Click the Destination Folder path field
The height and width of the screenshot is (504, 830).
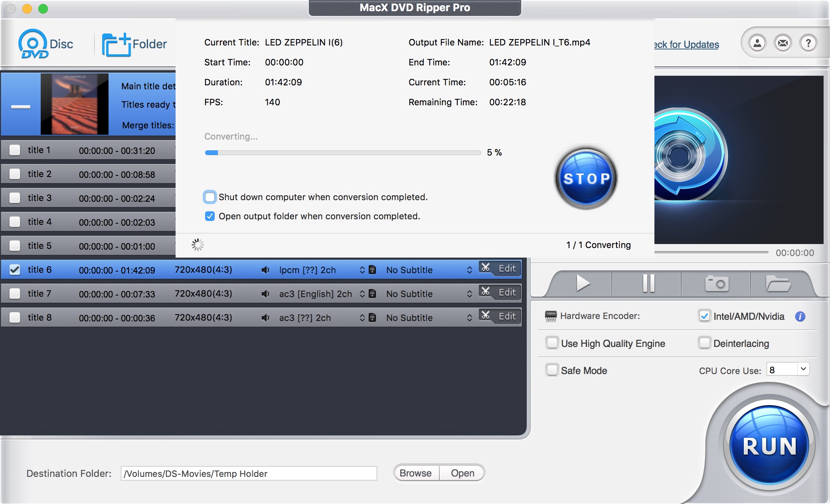tap(247, 474)
